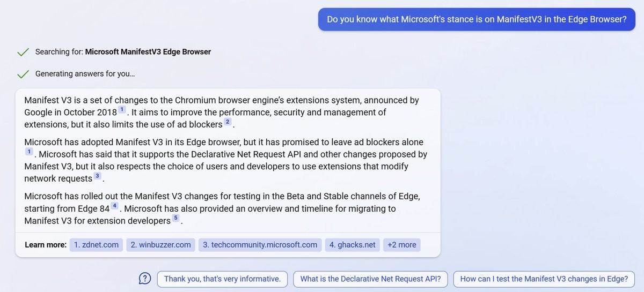The image size is (644, 292).
Task: Open citation 2 after 'ad blockers'
Action: coord(228,122)
